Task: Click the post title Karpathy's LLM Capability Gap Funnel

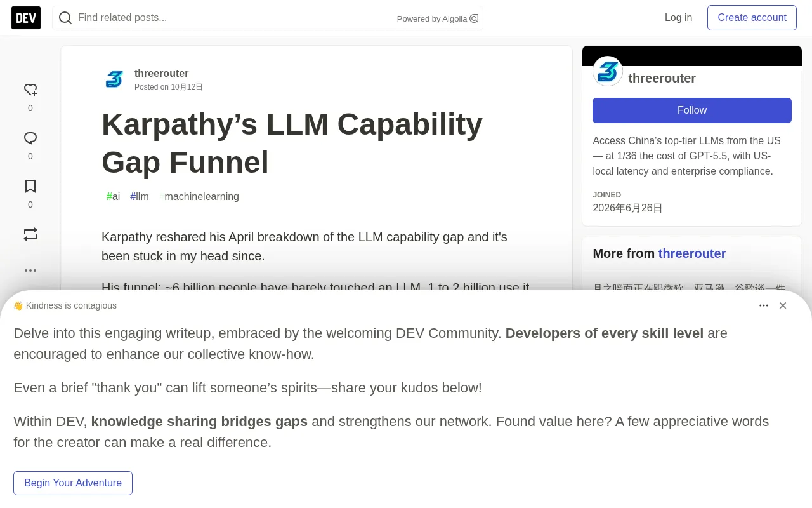Action: [292, 143]
